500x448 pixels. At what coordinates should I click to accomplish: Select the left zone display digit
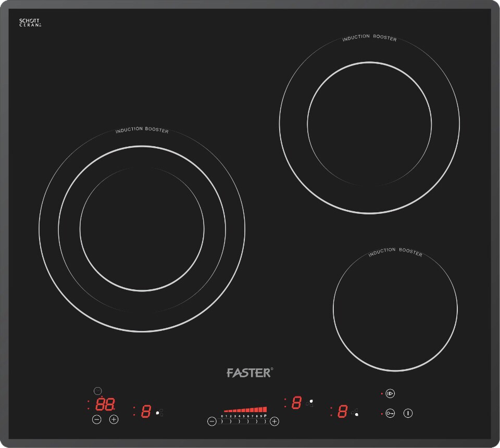click(146, 411)
